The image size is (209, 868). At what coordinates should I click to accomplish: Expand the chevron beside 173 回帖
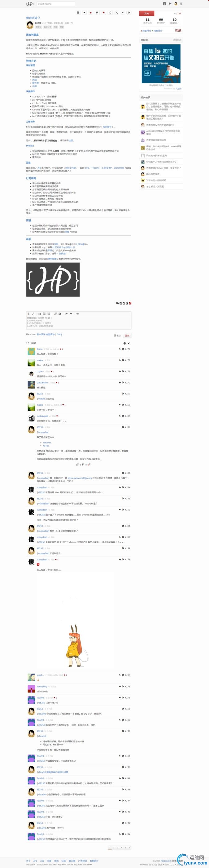tap(128, 343)
